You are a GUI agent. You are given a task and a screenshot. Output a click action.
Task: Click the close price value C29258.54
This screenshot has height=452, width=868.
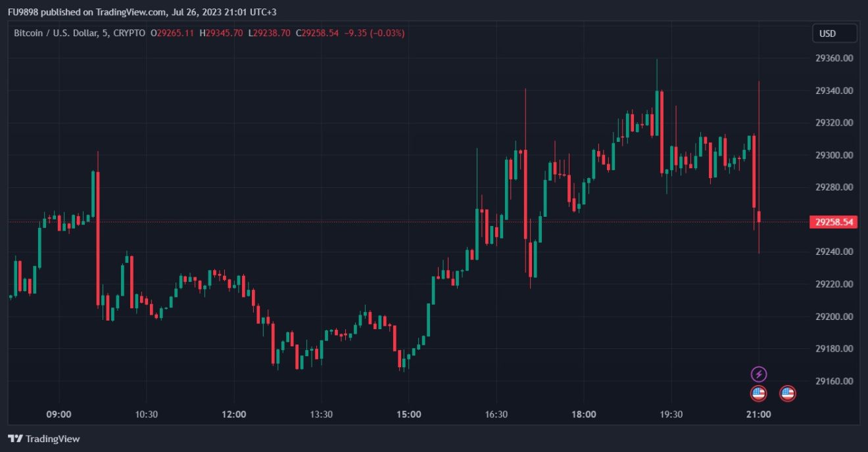click(x=317, y=33)
